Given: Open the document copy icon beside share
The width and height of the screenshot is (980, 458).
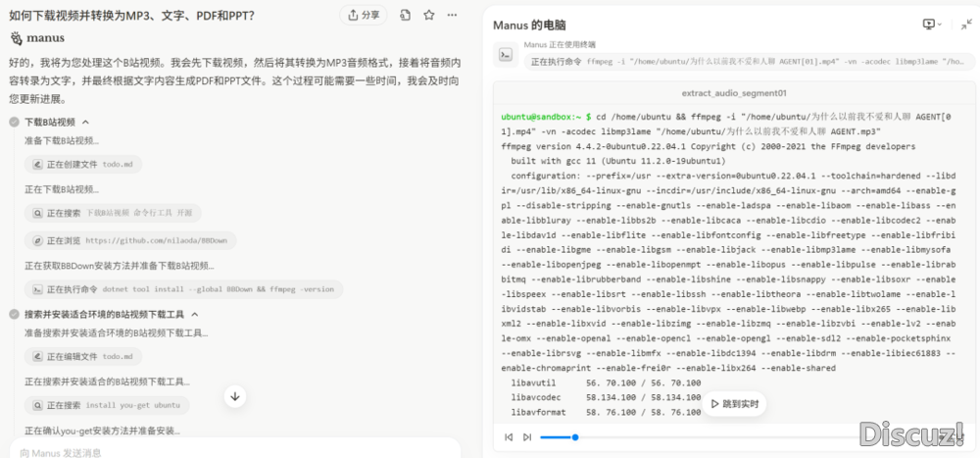Looking at the screenshot, I should click(405, 15).
